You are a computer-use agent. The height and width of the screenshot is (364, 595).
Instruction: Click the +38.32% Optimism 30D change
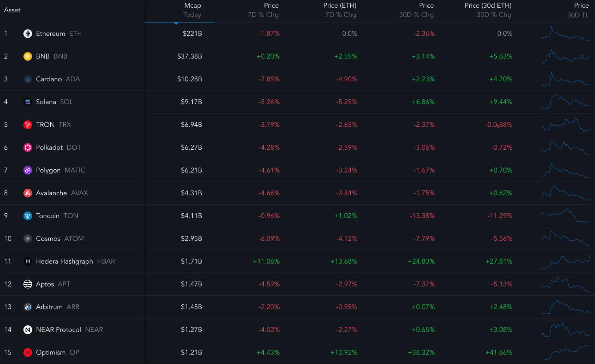[421, 352]
